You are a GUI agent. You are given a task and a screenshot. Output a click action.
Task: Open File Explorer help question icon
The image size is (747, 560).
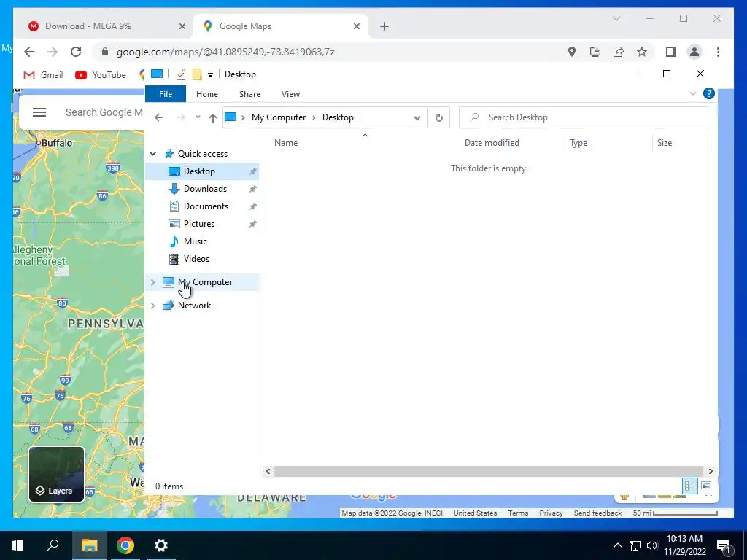point(708,93)
